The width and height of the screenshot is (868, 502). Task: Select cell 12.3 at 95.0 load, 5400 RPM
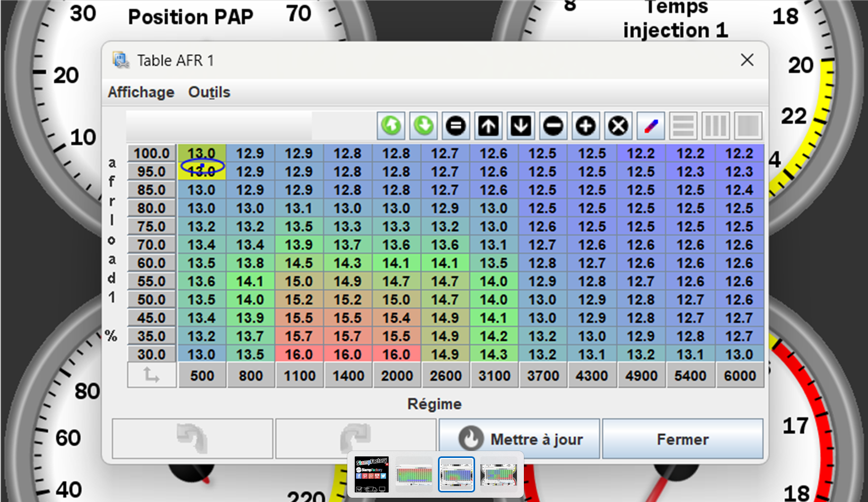691,171
